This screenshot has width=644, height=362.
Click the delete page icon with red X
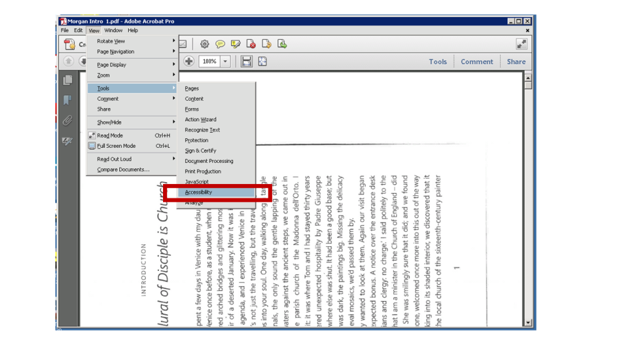pyautogui.click(x=251, y=44)
